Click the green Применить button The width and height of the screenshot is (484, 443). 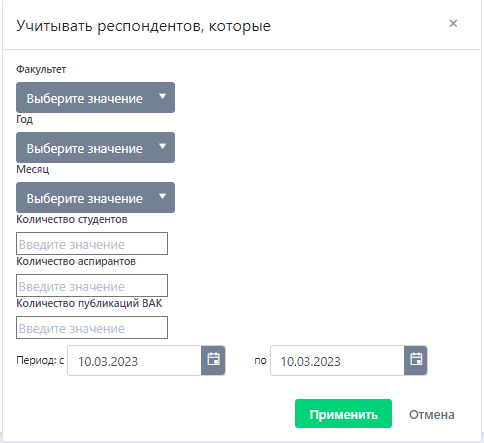343,414
